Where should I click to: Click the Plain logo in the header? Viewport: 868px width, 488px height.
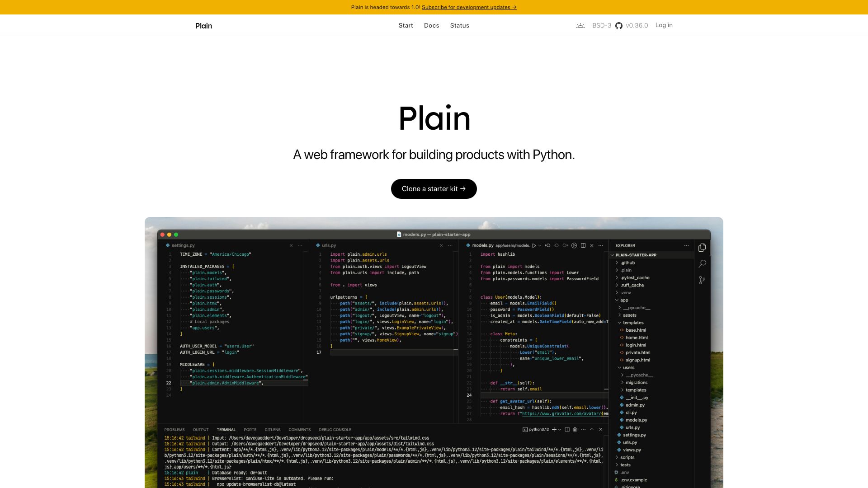coord(203,26)
